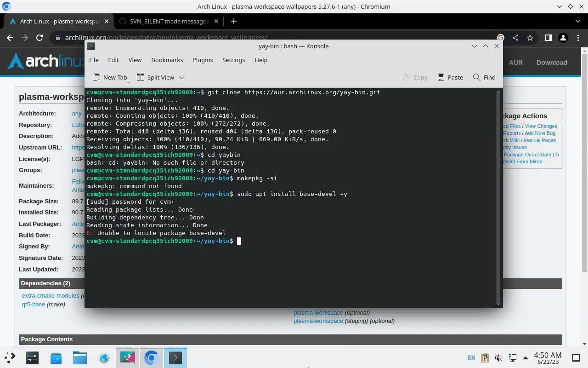Click the network tray icon
The height and width of the screenshot is (368, 588).
[x=512, y=357]
